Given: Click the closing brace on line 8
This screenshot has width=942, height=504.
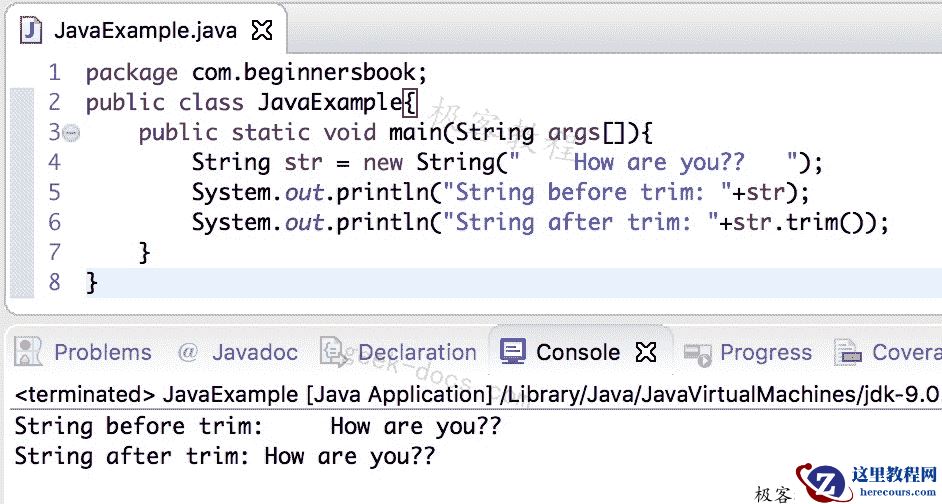Looking at the screenshot, I should [91, 283].
